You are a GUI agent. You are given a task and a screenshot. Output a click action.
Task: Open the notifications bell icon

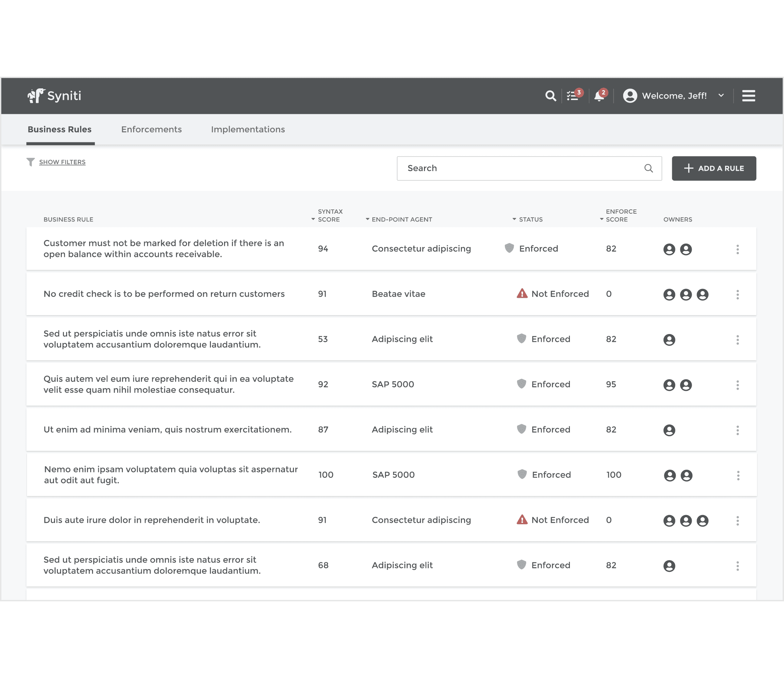click(599, 96)
